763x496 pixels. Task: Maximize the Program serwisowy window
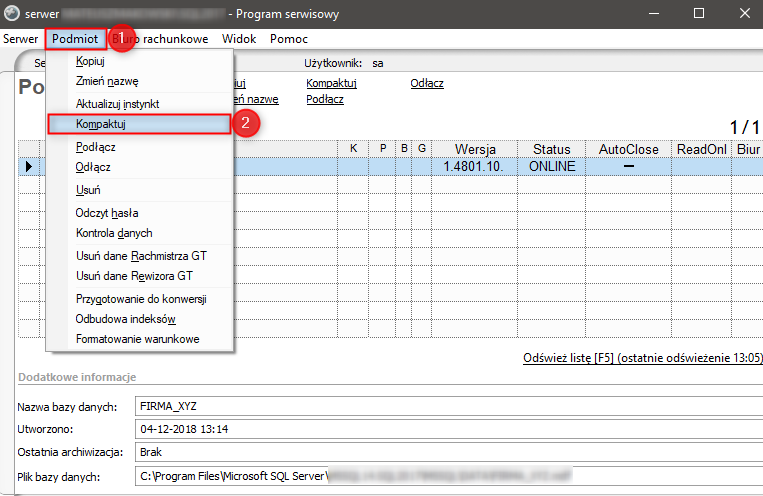pos(699,14)
